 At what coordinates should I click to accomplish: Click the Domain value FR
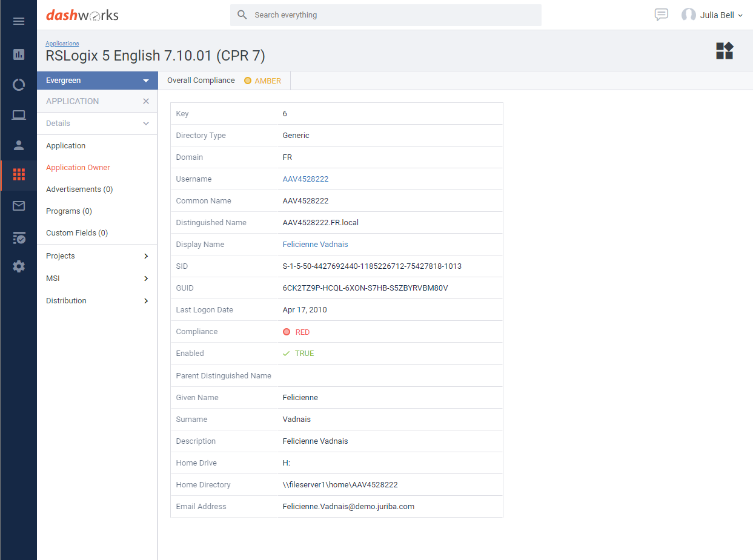click(287, 157)
